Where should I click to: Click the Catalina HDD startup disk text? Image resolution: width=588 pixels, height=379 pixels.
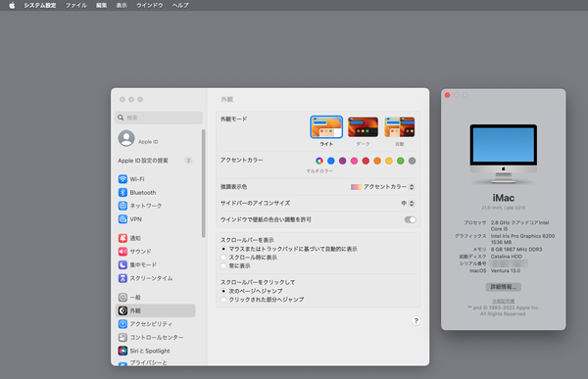(507, 257)
